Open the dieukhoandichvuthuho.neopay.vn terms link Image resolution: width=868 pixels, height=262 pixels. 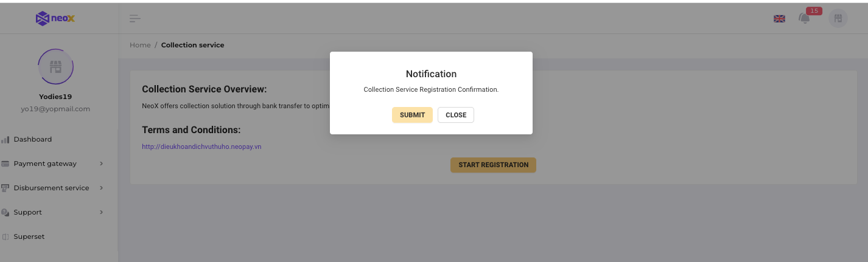201,147
